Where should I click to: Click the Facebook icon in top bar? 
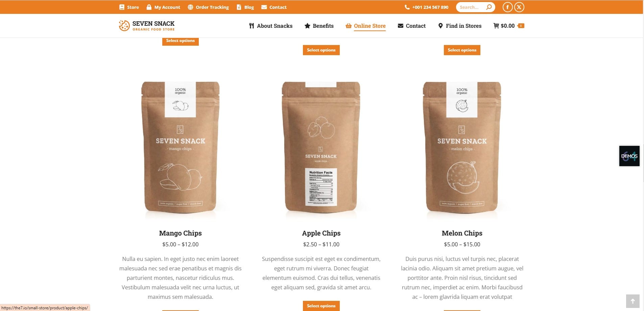point(507,7)
